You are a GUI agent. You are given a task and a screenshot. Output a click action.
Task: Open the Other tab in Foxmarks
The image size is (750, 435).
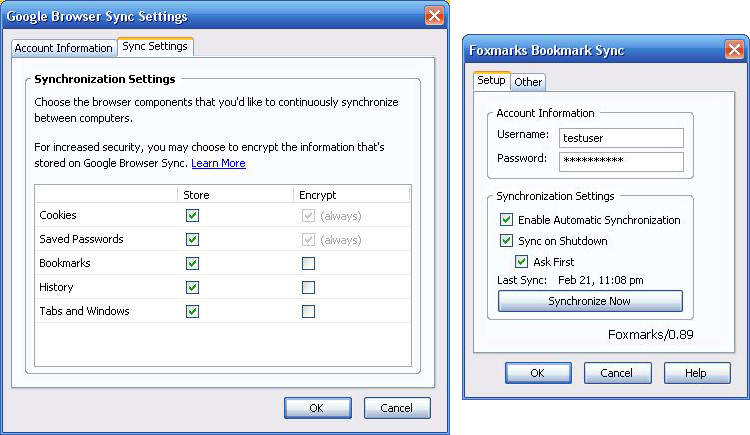[528, 82]
